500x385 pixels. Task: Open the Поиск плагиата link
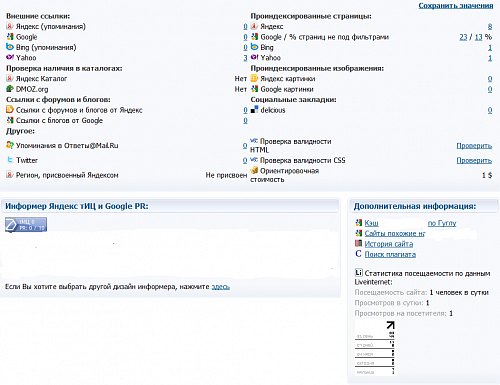point(390,254)
